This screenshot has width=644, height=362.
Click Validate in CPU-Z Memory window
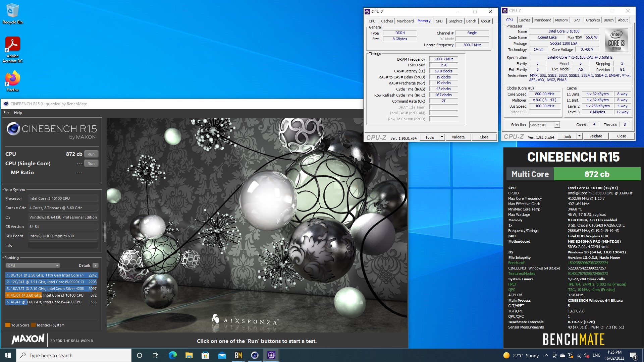458,137
